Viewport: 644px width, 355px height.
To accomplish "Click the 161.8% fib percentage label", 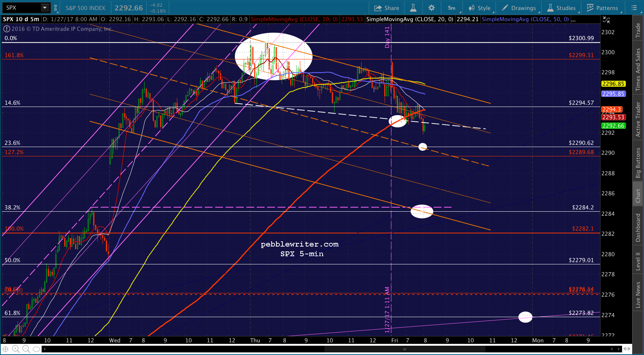I will tap(14, 55).
